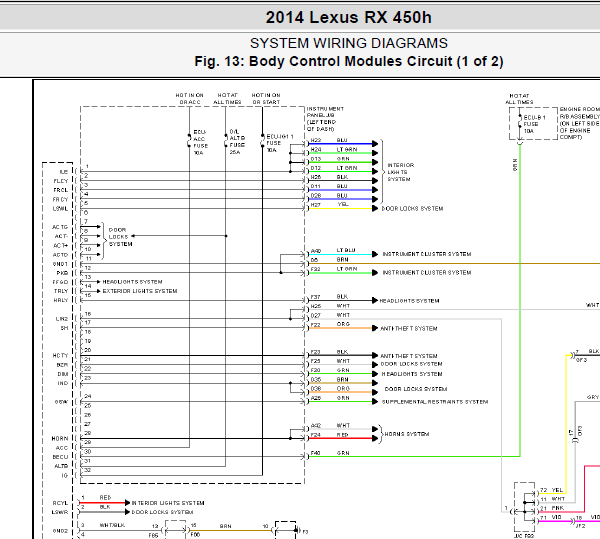This screenshot has height=539, width=600.
Task: Select the 'INSTRUMENT PANEL J/B' location label
Action: 325,119
